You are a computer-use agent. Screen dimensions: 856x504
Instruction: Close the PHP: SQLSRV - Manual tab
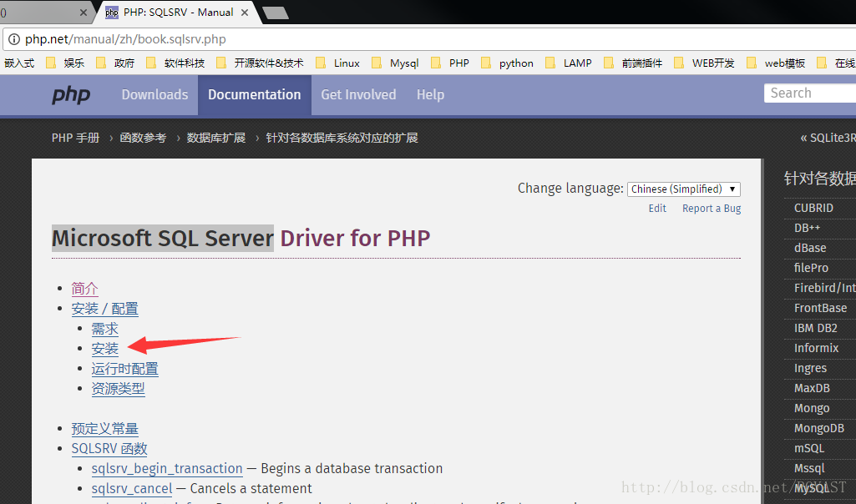[x=245, y=12]
